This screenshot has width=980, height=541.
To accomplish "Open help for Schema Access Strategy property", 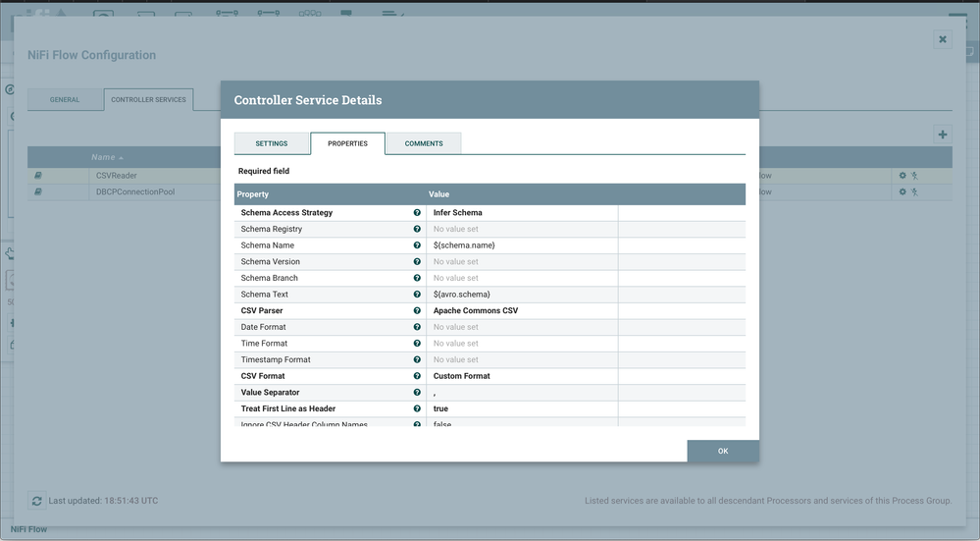I will 417,213.
